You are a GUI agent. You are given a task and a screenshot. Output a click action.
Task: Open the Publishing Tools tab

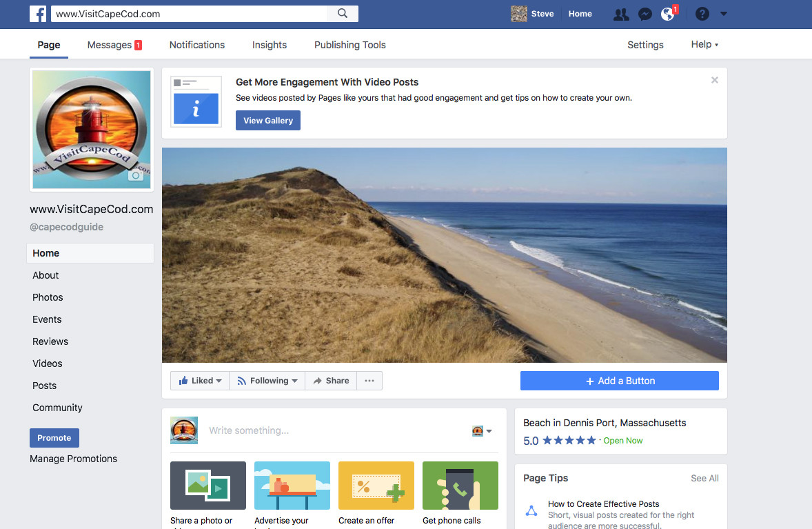coord(350,45)
